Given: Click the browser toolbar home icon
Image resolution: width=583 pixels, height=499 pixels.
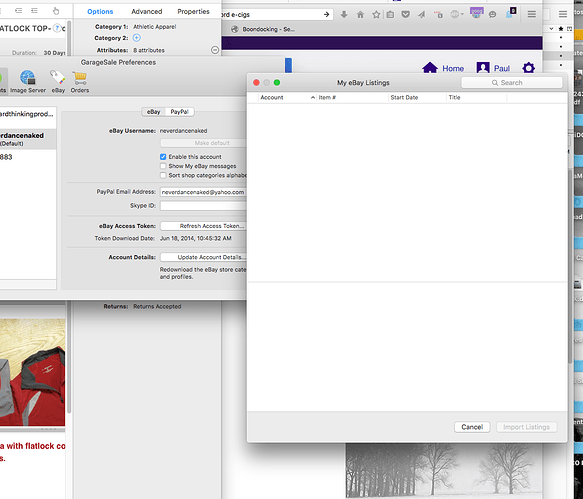Looking at the screenshot, I should tap(360, 15).
